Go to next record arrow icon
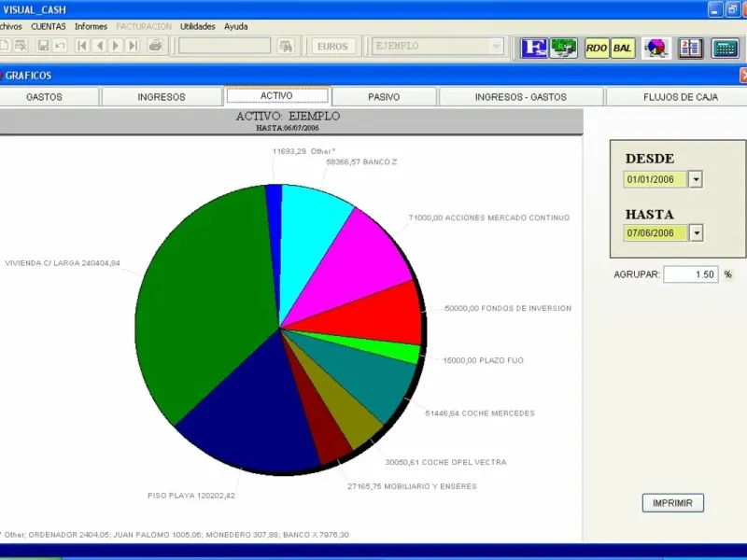Viewport: 747px width, 560px height. 116,46
